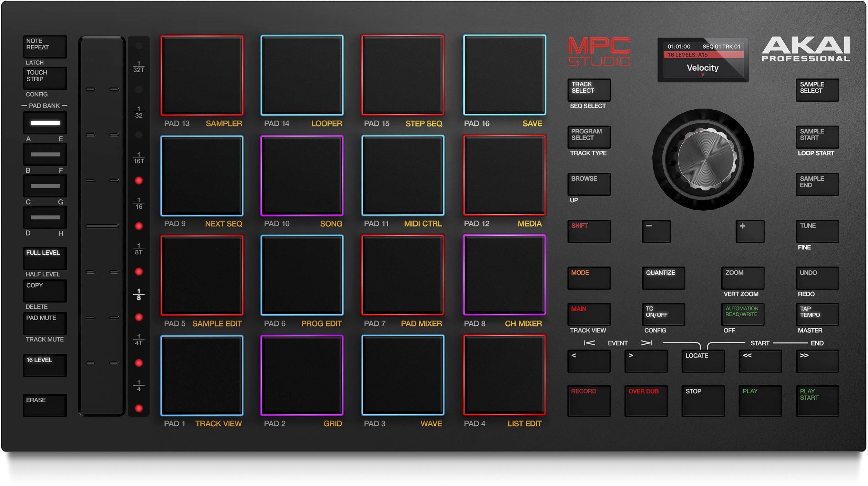Tap PAD 16 labeled SAVE

pos(504,75)
